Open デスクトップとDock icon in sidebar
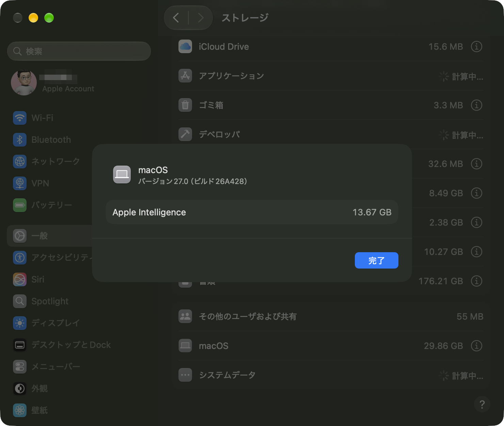The image size is (504, 426). [20, 345]
